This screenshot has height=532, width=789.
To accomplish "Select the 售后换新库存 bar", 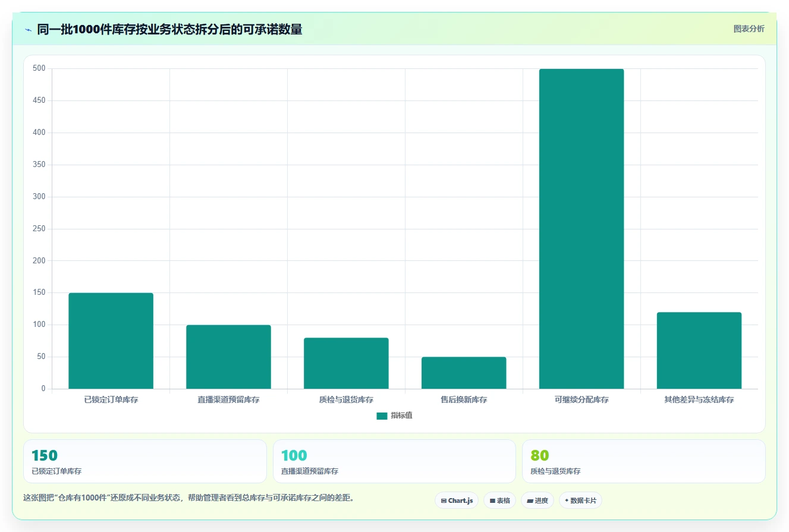I will tap(464, 373).
